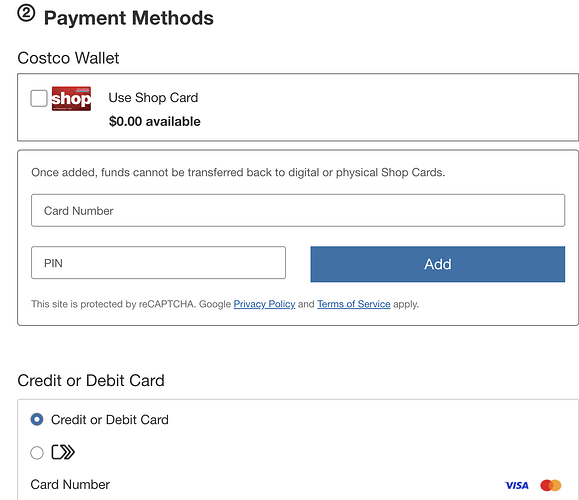Select the Credit or Debit Card radio button
This screenshot has width=579, height=500.
pos(37,419)
